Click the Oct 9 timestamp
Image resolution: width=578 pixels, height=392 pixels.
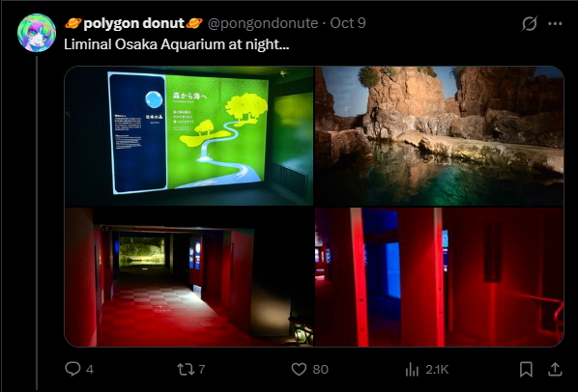(x=348, y=23)
